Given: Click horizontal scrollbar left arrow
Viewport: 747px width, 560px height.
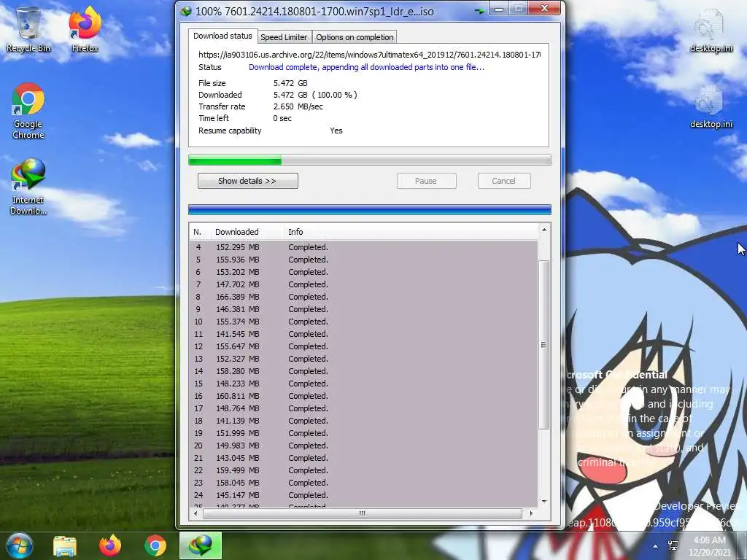Looking at the screenshot, I should tap(196, 513).
